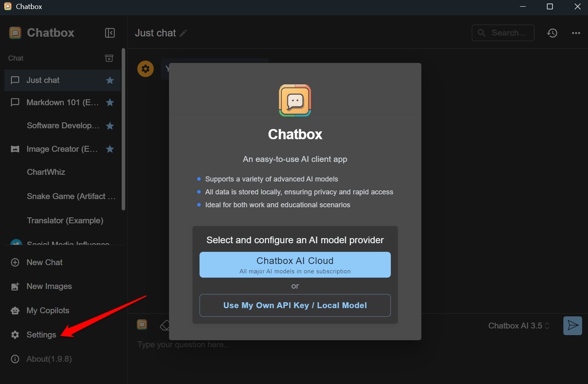Click the New Images picture icon
Screen dimensions: 588x384
[15, 287]
